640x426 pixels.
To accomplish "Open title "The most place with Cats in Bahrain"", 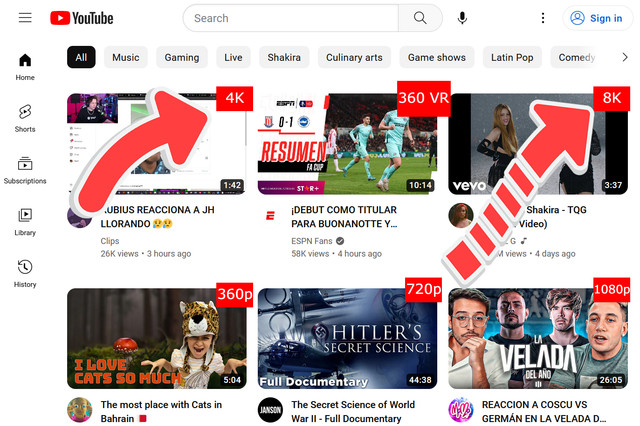I will coord(161,411).
